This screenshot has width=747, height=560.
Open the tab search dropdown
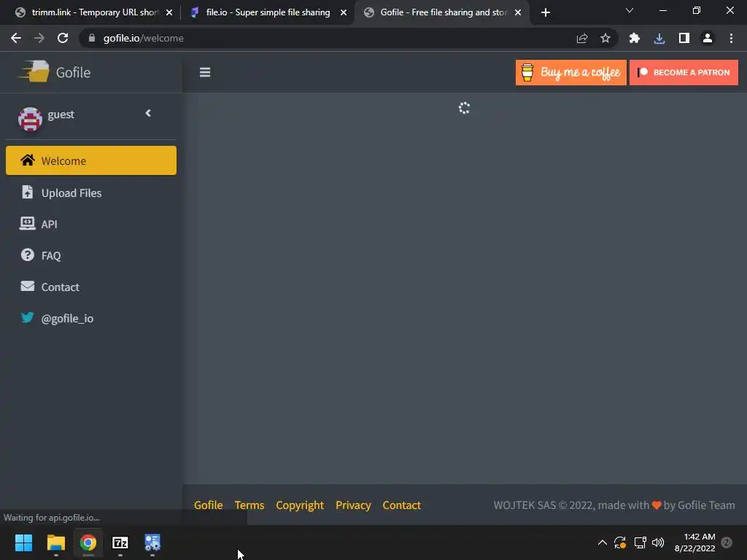click(630, 10)
